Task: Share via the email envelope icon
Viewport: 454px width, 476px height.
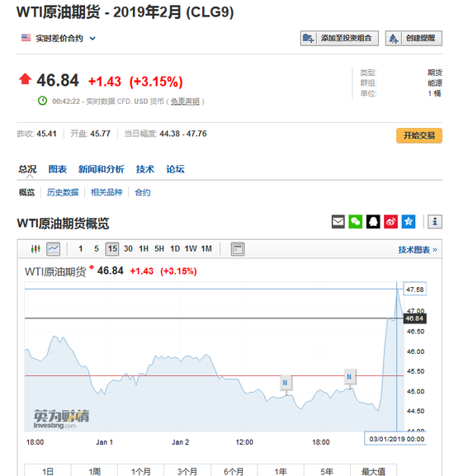Action: 338,222
